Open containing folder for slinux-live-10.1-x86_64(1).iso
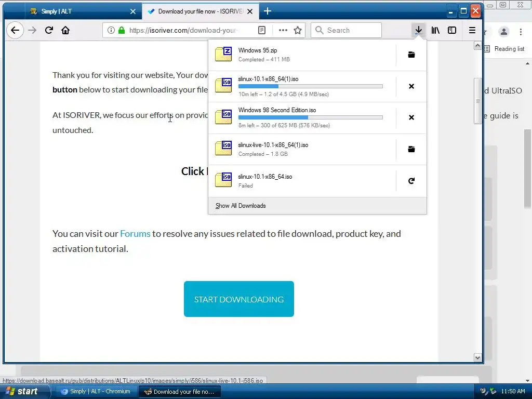The image size is (532, 399). (411, 149)
